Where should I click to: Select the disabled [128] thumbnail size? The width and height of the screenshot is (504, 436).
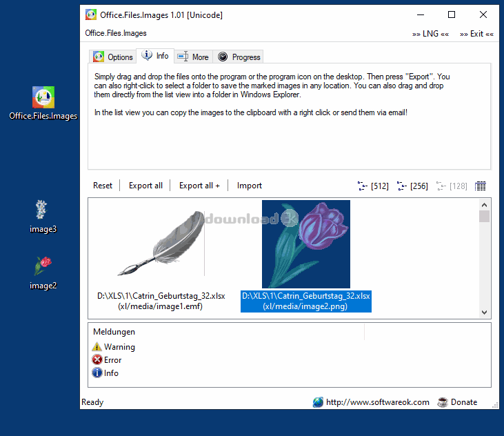452,186
